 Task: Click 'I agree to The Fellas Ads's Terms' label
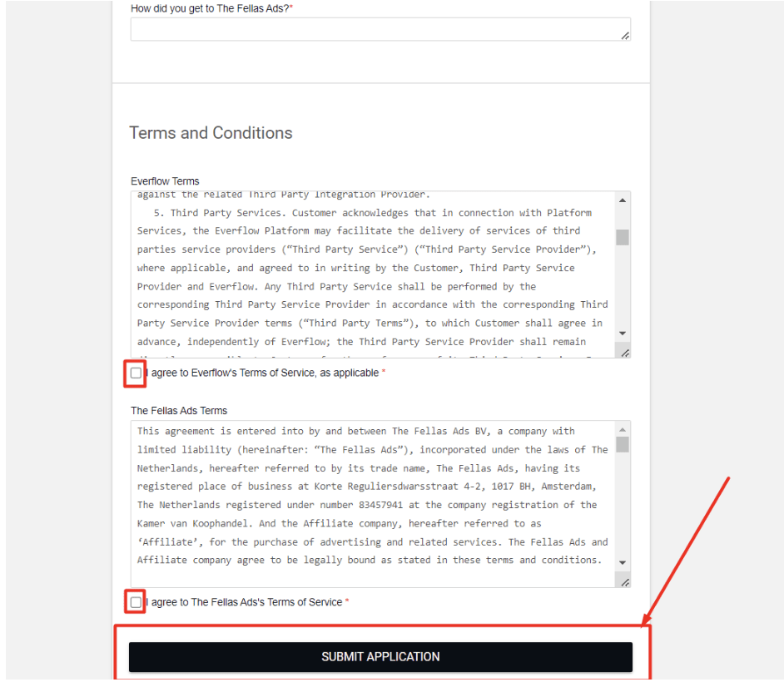[244, 603]
